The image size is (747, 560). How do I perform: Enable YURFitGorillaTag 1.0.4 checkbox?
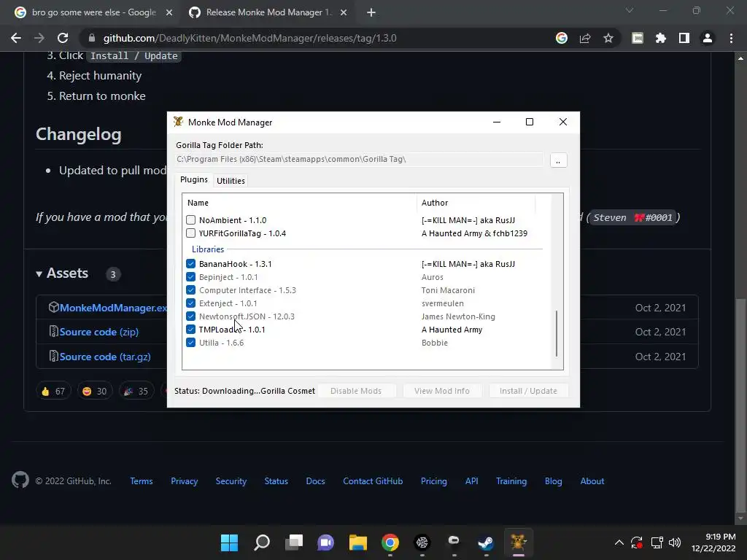click(x=190, y=233)
